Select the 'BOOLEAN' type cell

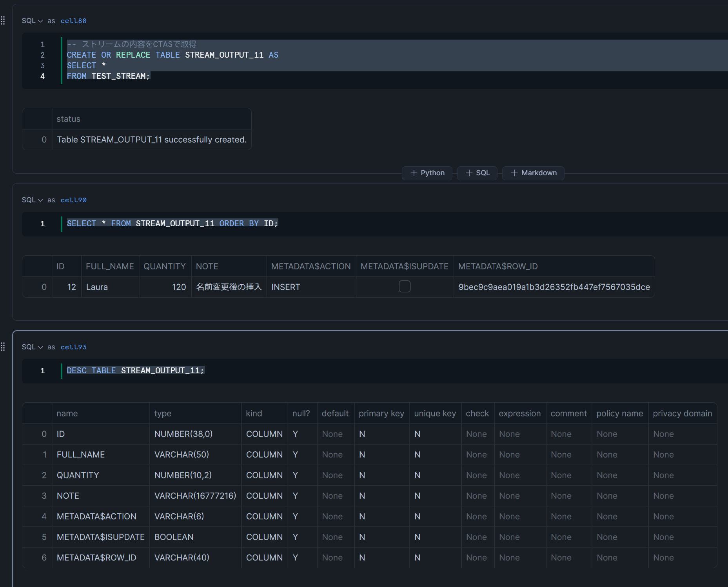[x=195, y=537]
